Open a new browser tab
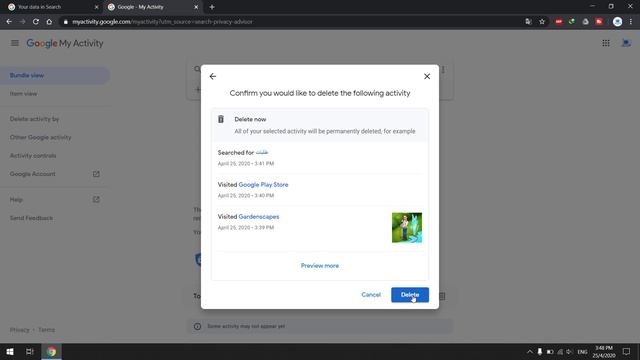 [212, 7]
